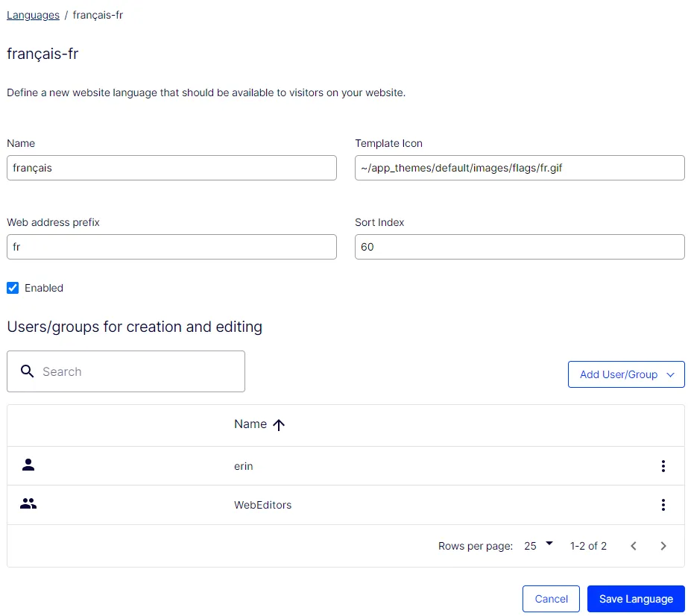Viewport: 688px width, 616px height.
Task: Open the three-dot menu for WebEditors
Action: click(663, 505)
